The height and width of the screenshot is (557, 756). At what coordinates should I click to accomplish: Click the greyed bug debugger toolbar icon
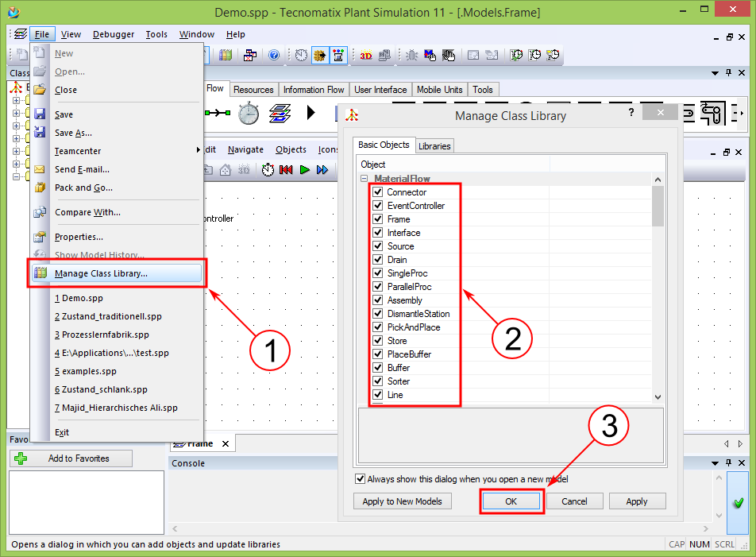pos(411,55)
